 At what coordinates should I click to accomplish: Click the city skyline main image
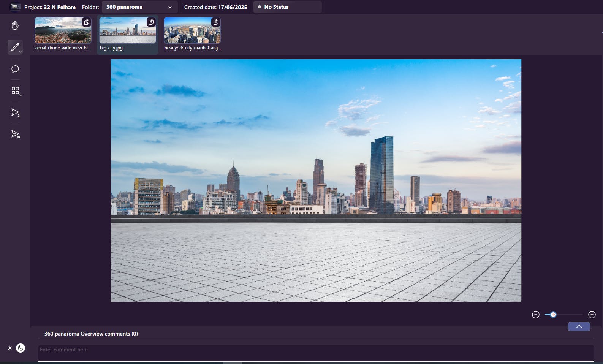coord(316,180)
